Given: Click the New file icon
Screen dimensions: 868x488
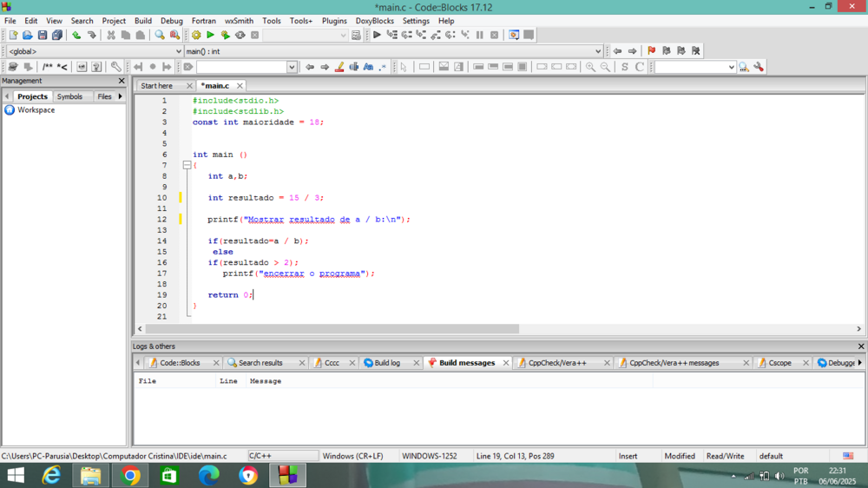Looking at the screenshot, I should point(12,36).
